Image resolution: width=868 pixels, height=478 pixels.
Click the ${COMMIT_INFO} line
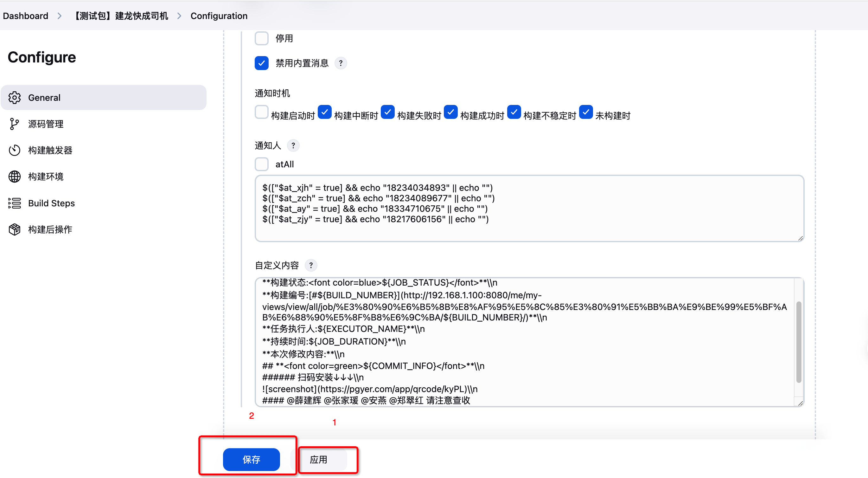pos(373,366)
